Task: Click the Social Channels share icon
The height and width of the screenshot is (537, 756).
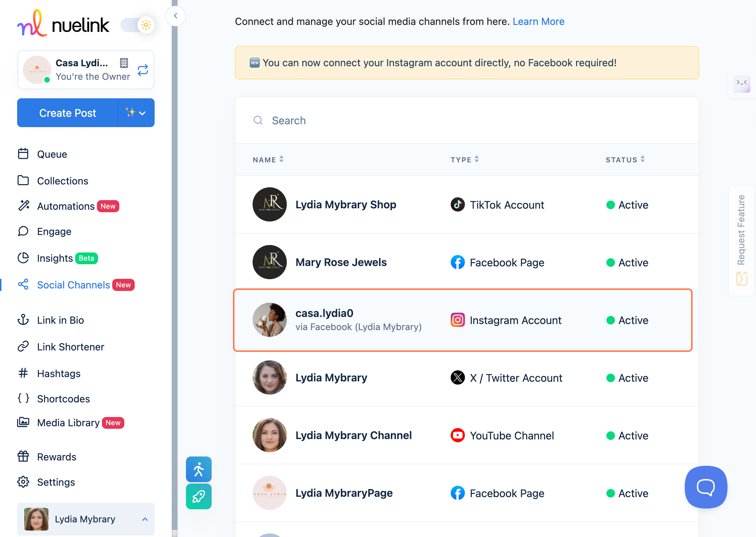Action: (x=23, y=284)
